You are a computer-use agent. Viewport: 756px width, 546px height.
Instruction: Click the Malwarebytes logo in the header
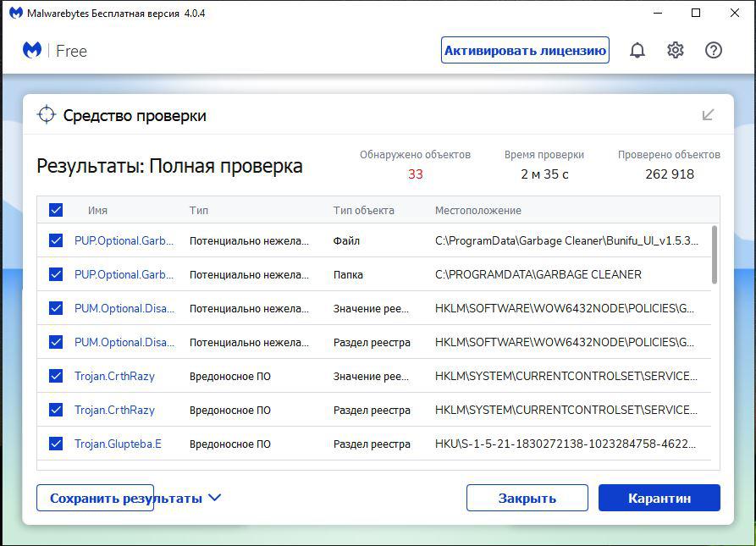(x=32, y=51)
